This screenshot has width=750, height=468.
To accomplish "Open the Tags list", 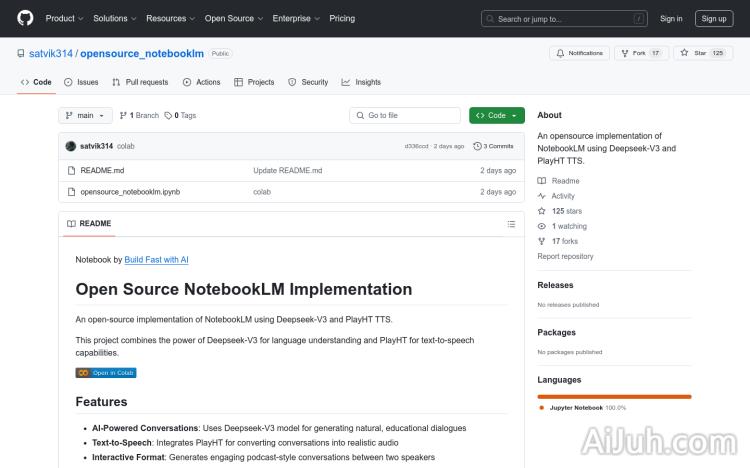I will (180, 116).
